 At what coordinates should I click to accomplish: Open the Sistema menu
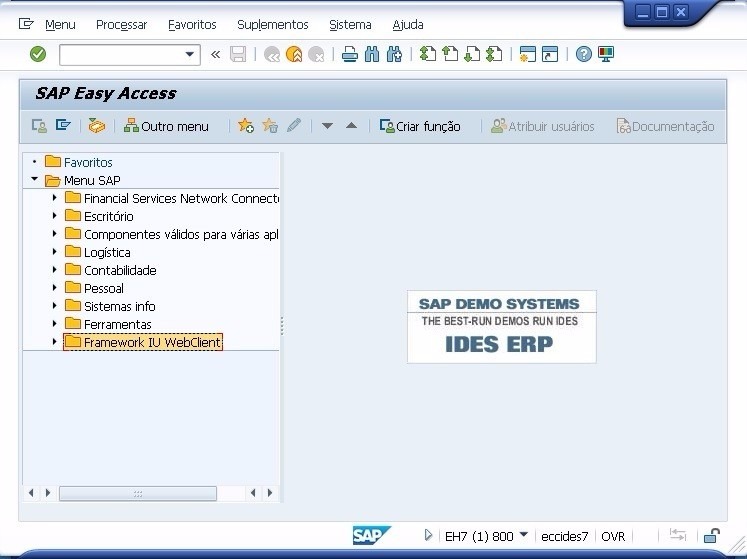(350, 24)
